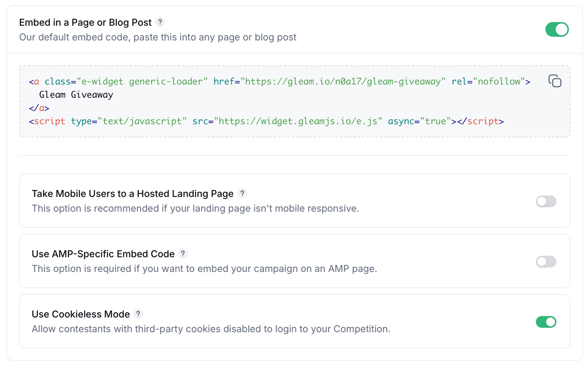The image size is (588, 366).
Task: Click the 'Use AMP-Specific Embed Code' title
Action: tap(103, 254)
